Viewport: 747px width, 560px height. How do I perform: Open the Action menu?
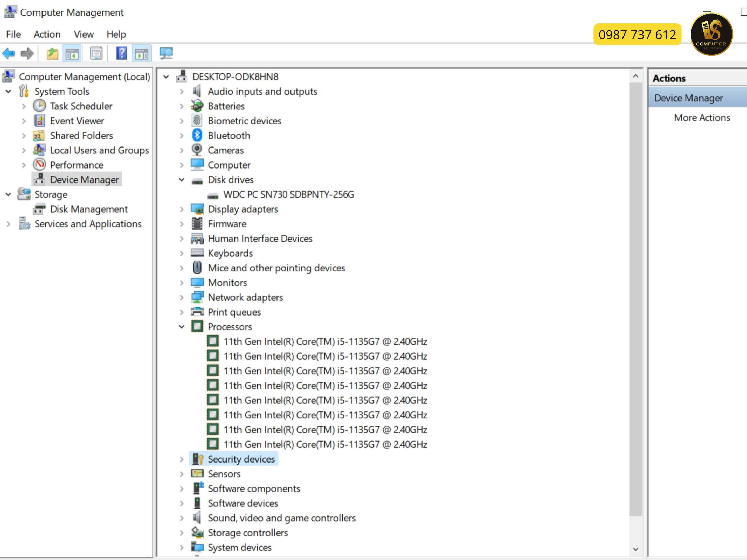(x=47, y=34)
